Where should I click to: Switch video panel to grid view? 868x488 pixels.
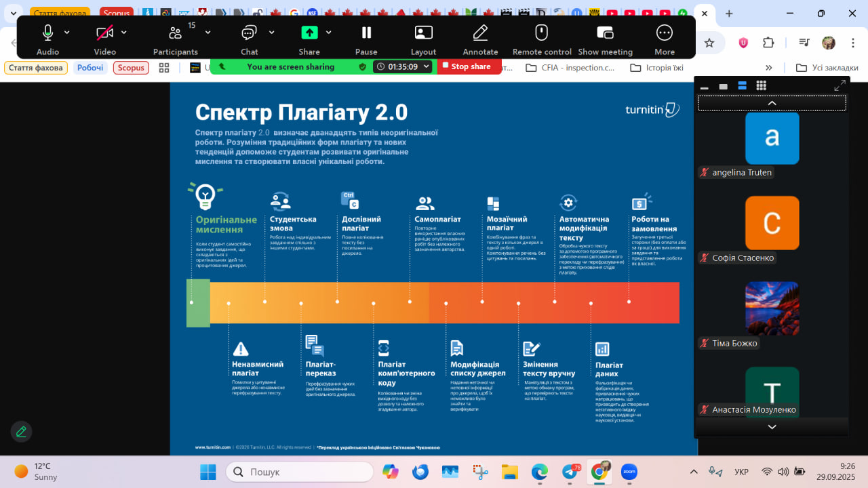point(761,85)
